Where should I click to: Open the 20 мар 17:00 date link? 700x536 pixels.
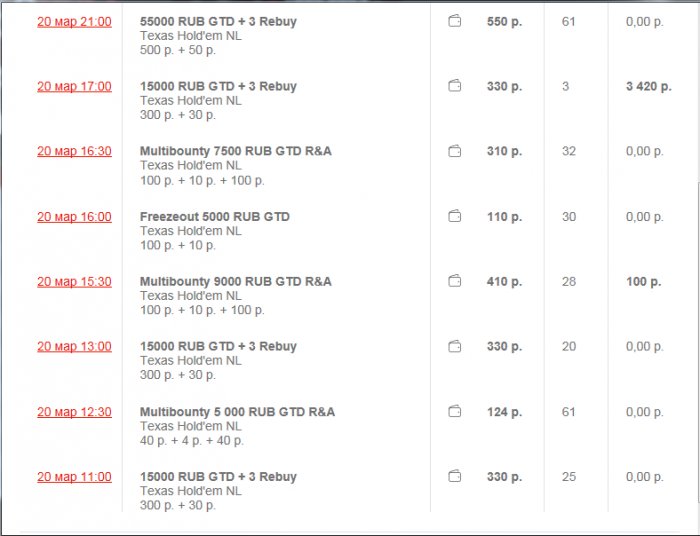74,87
